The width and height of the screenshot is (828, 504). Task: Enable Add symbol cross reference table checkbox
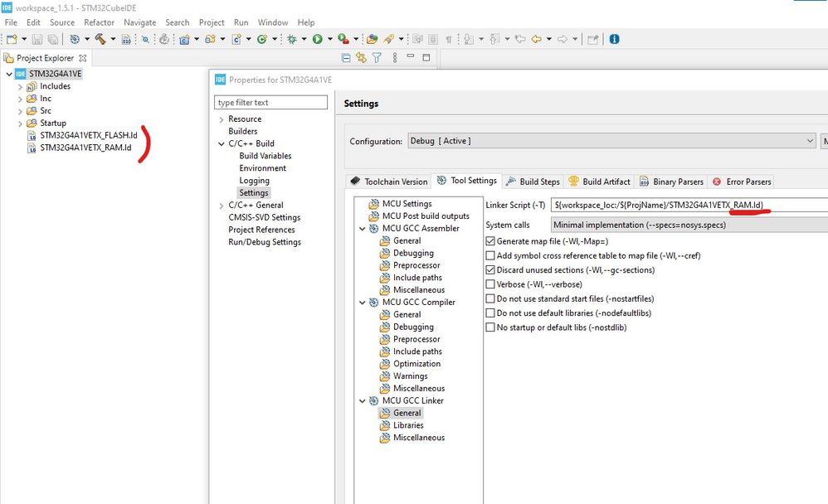490,255
